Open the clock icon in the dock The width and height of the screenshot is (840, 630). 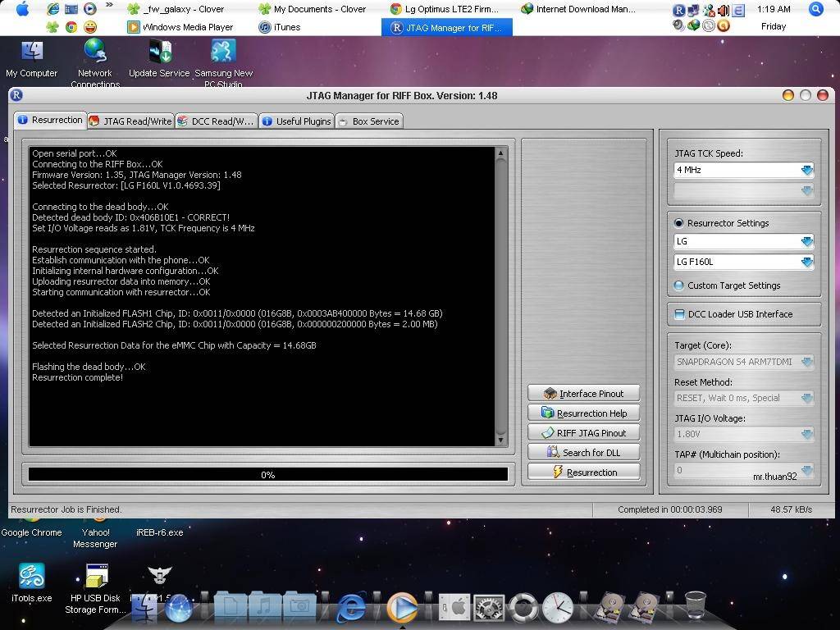(557, 608)
